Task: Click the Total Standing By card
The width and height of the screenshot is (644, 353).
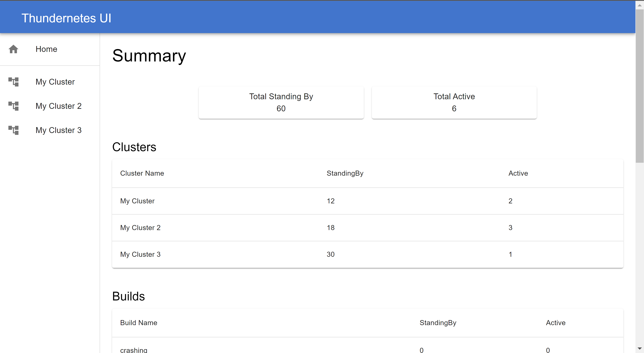Action: pyautogui.click(x=281, y=102)
